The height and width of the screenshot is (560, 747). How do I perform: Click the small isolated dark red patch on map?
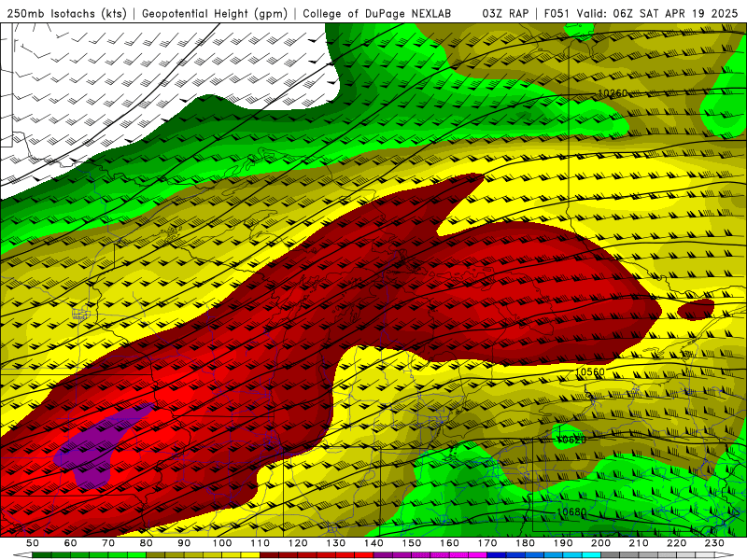pos(696,310)
